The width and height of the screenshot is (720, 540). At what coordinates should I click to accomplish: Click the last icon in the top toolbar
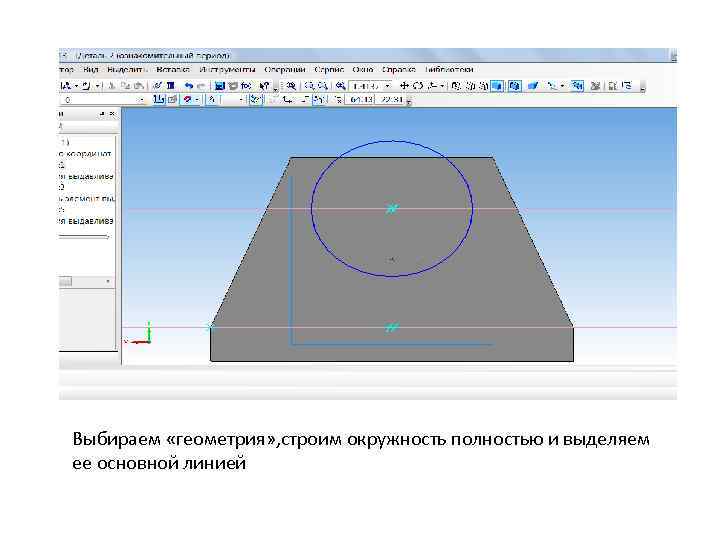(x=627, y=86)
